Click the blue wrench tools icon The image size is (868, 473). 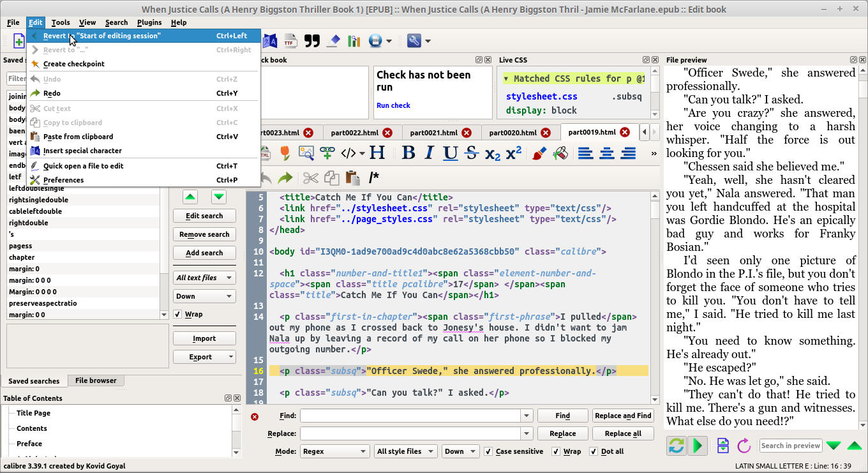coord(414,41)
